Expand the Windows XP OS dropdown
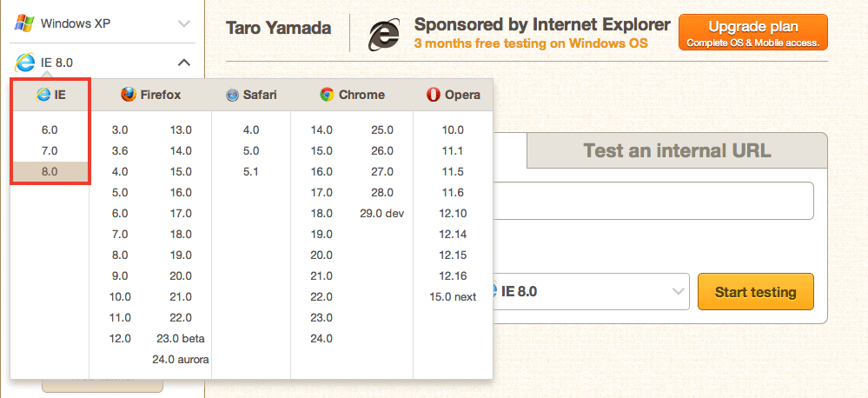 pyautogui.click(x=184, y=23)
